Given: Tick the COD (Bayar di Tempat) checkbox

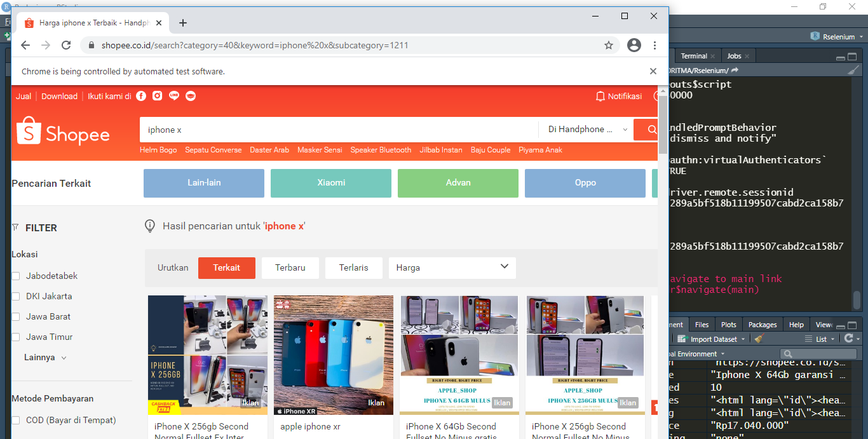Looking at the screenshot, I should pos(16,420).
